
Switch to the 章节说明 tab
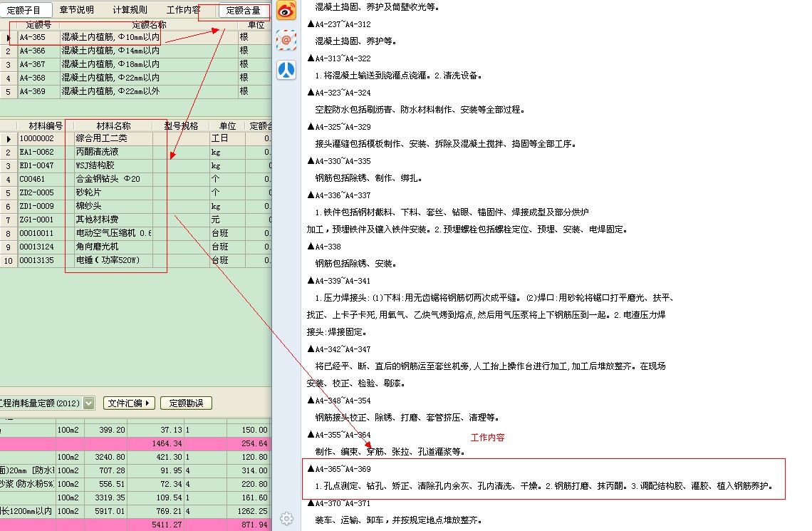point(77,10)
